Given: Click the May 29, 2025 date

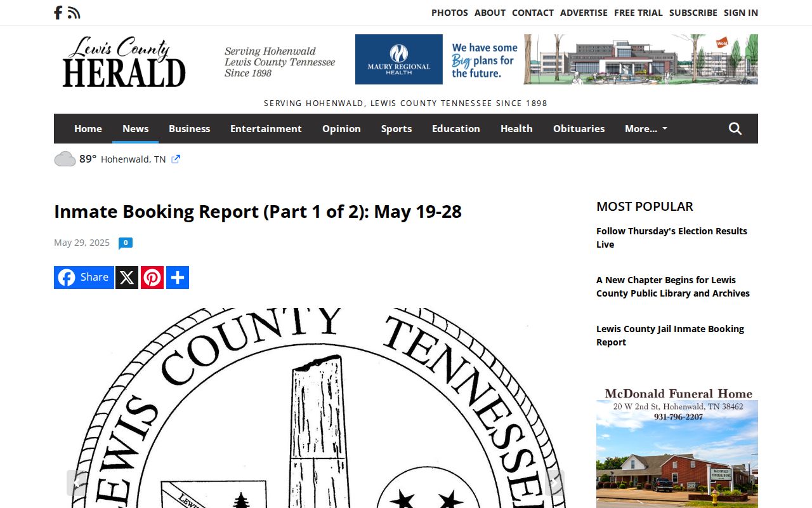Looking at the screenshot, I should 82,243.
